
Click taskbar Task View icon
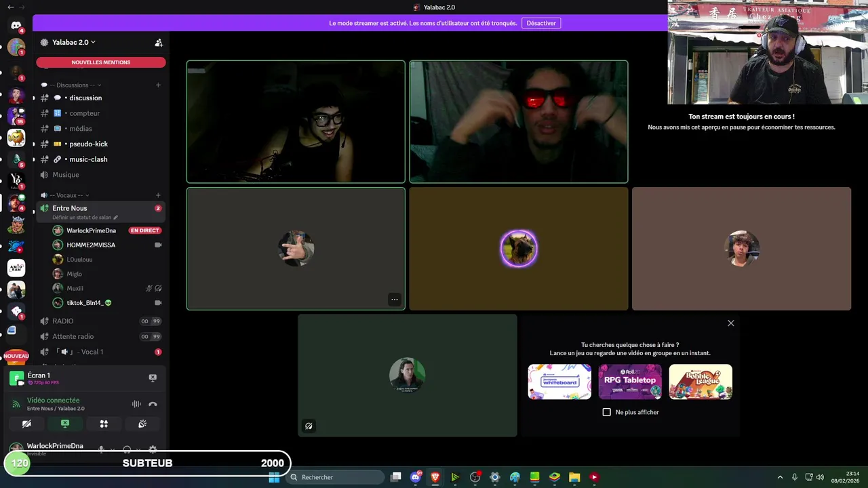(x=396, y=477)
